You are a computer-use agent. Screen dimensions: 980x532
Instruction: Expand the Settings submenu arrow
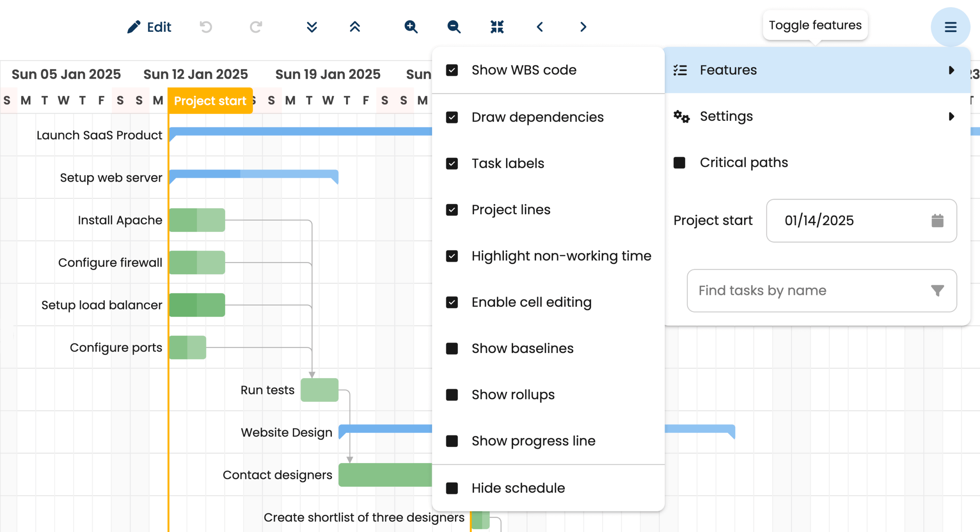tap(952, 116)
